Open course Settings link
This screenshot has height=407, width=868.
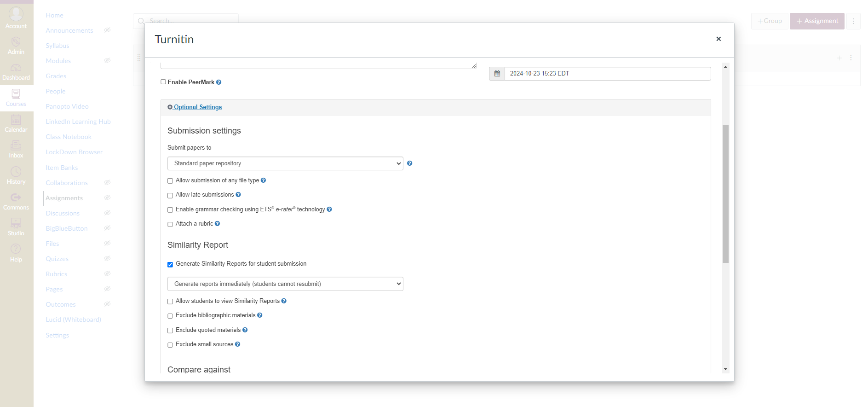point(57,336)
